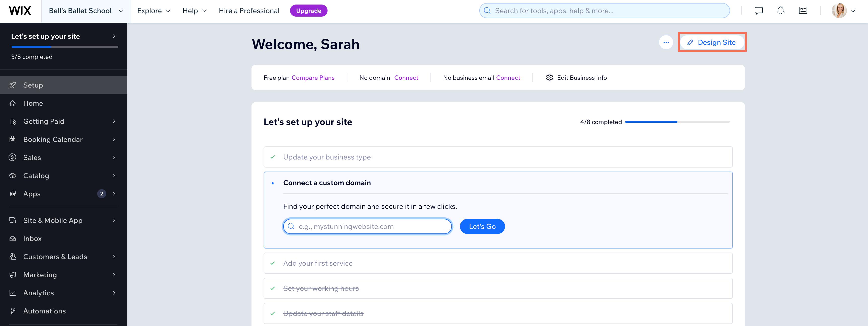Click the Upgrade button in top nav
The image size is (868, 326).
click(x=308, y=10)
